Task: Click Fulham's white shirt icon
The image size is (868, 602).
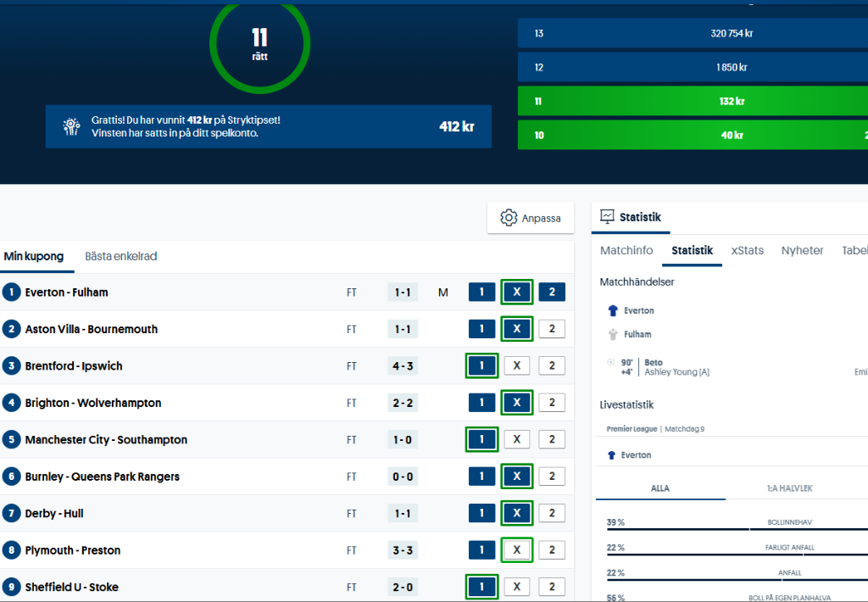Action: (x=614, y=335)
